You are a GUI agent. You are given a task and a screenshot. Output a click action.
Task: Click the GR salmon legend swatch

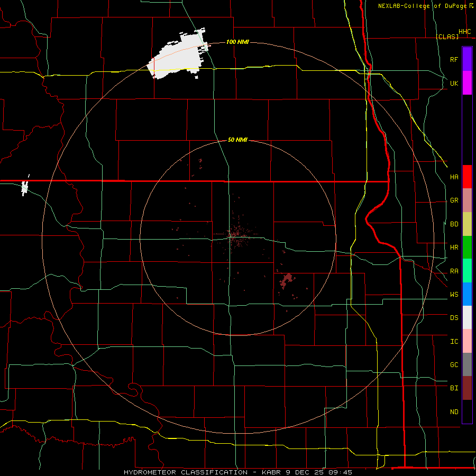click(467, 200)
